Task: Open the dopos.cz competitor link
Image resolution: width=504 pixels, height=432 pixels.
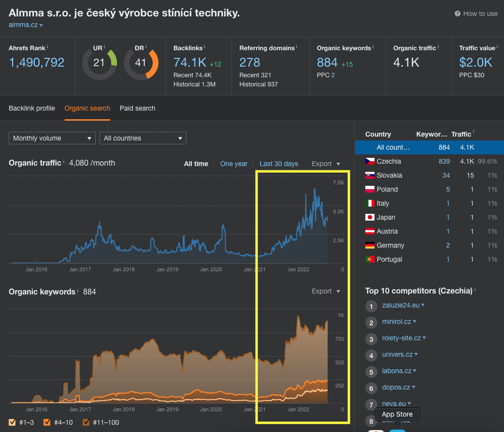Action: (x=396, y=387)
